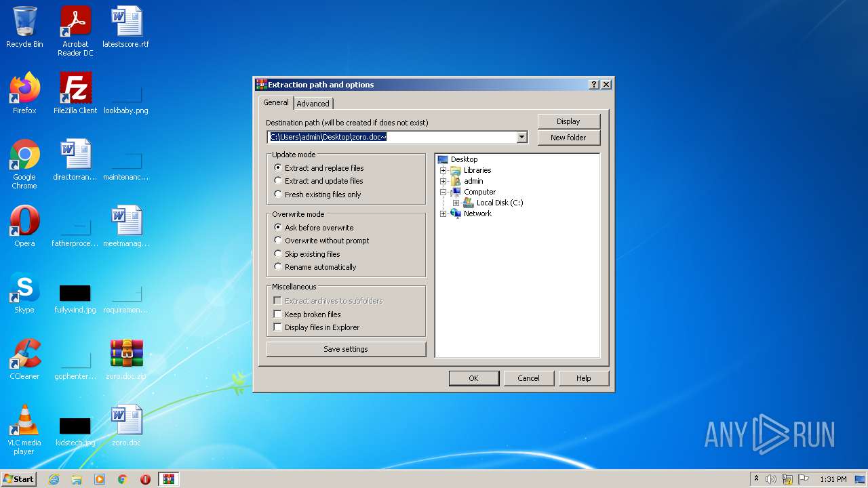
Task: Select Desktop in folder tree
Action: [x=465, y=159]
